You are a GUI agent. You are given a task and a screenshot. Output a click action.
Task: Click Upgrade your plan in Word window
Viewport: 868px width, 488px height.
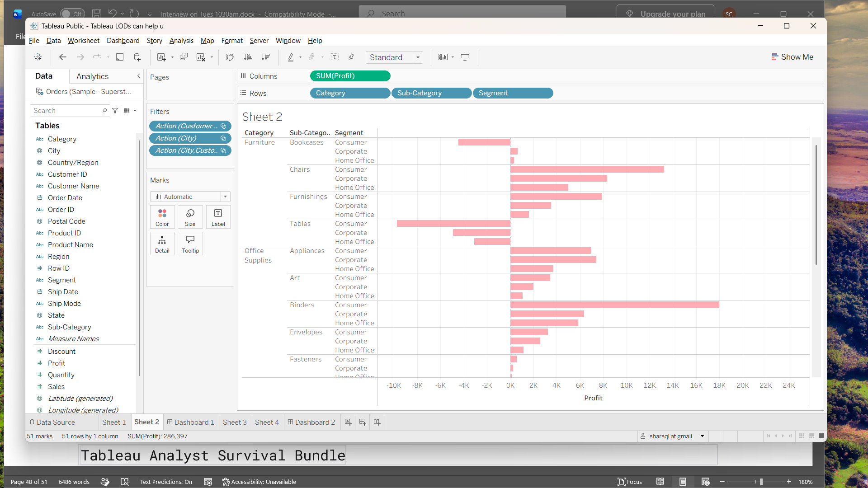(665, 14)
